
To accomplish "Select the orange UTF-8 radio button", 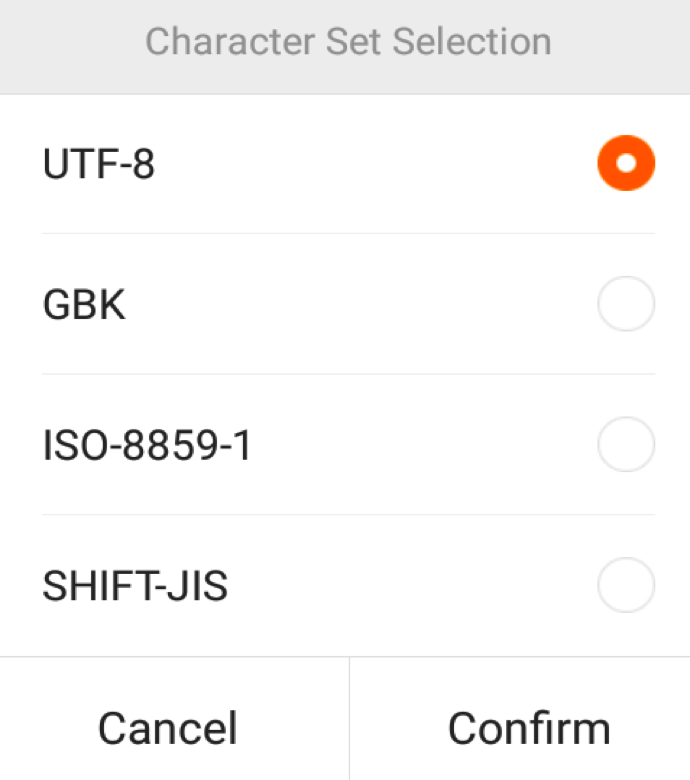I will 626,163.
